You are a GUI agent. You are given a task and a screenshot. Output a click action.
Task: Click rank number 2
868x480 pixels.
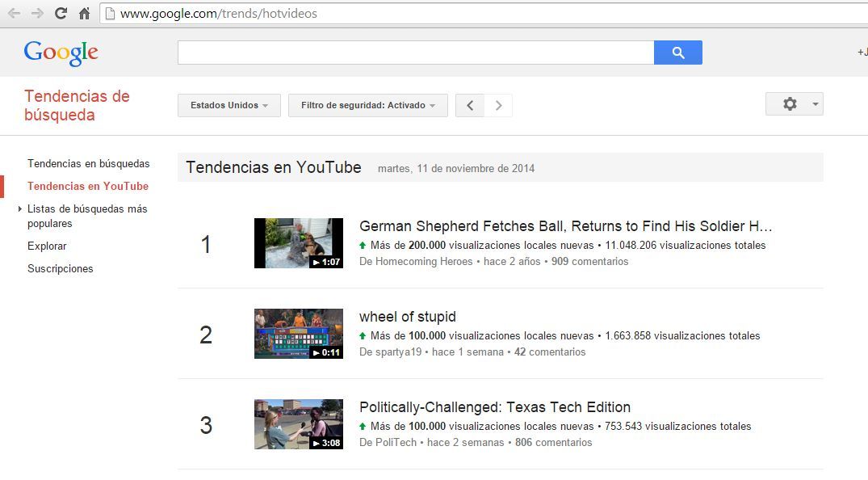(206, 335)
